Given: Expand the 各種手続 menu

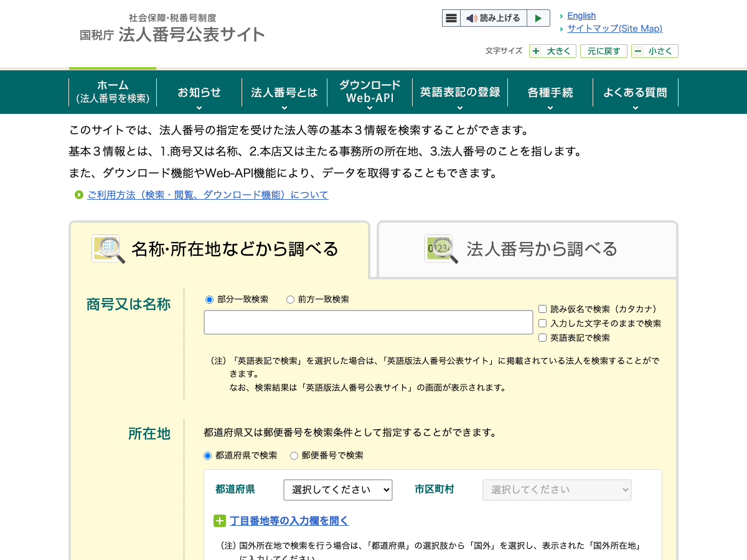Looking at the screenshot, I should pos(550,93).
